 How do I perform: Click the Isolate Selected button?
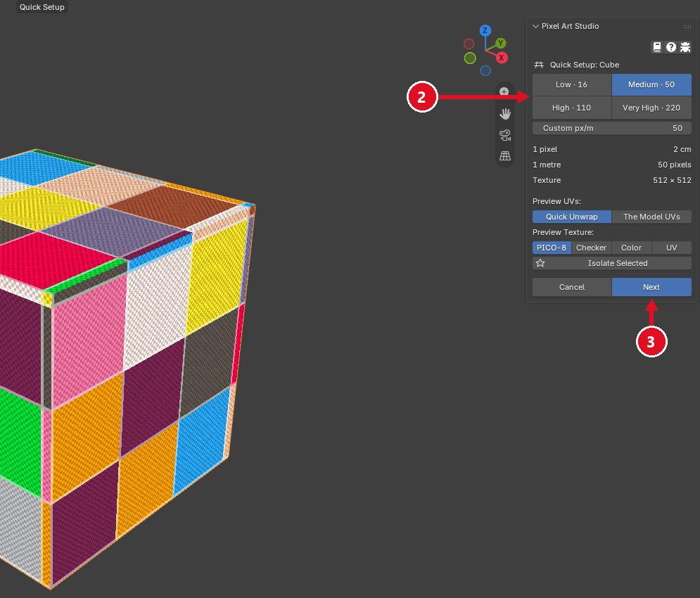click(612, 263)
